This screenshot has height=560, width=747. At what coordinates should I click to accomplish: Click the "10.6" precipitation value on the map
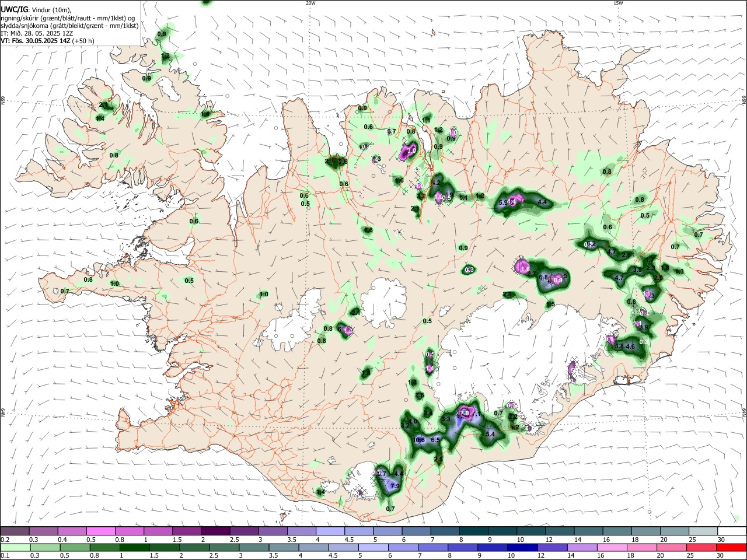pos(418,440)
